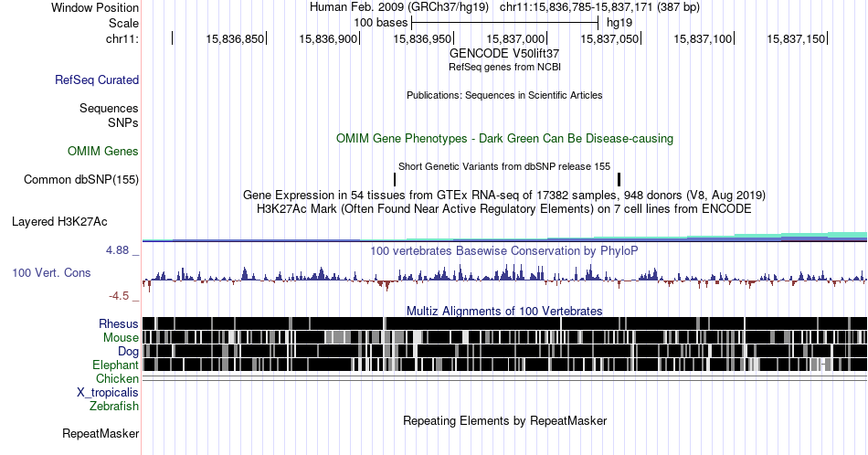This screenshot has width=868, height=455.
Task: Select the Chicken alignment row label
Action: tap(117, 378)
